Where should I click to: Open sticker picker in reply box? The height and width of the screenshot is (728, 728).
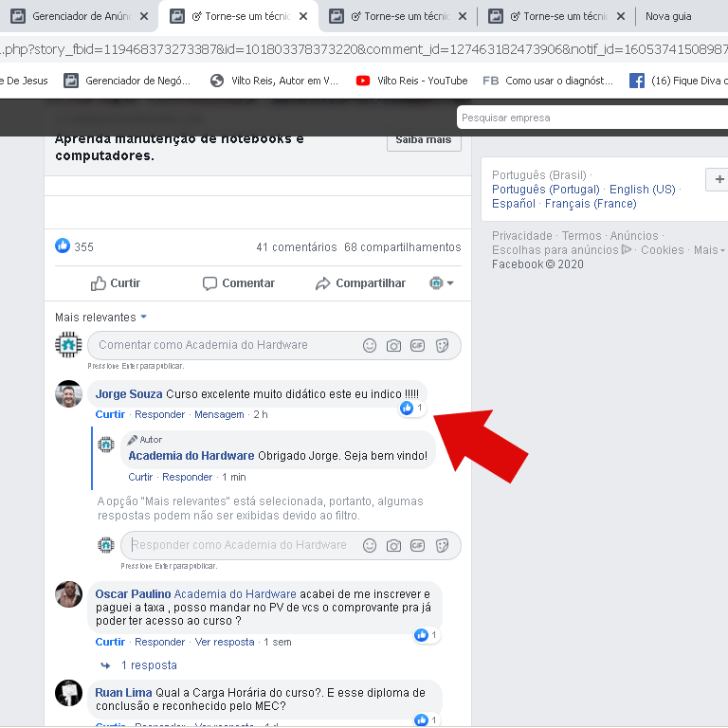pyautogui.click(x=442, y=546)
